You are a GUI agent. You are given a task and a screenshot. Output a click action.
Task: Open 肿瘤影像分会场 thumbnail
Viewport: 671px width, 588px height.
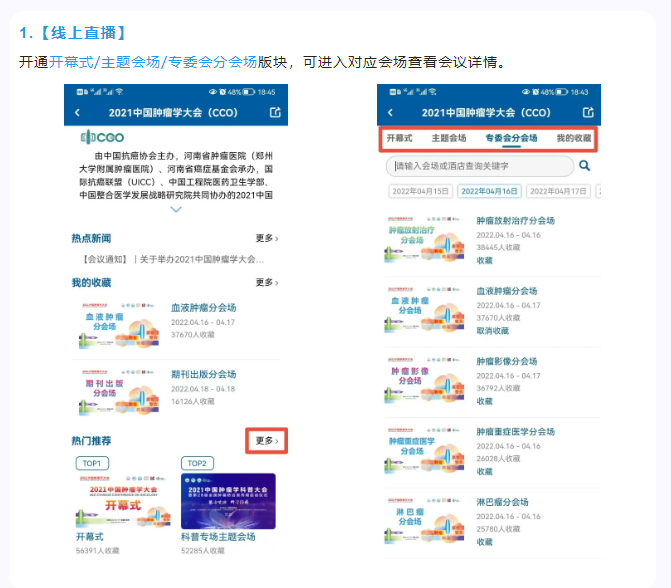coord(425,380)
